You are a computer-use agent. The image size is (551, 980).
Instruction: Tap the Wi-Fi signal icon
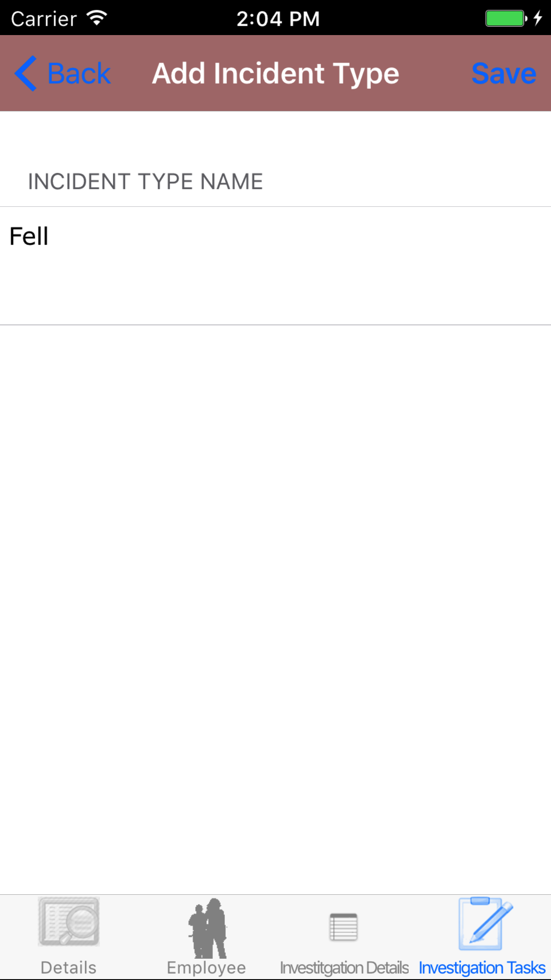(x=97, y=18)
